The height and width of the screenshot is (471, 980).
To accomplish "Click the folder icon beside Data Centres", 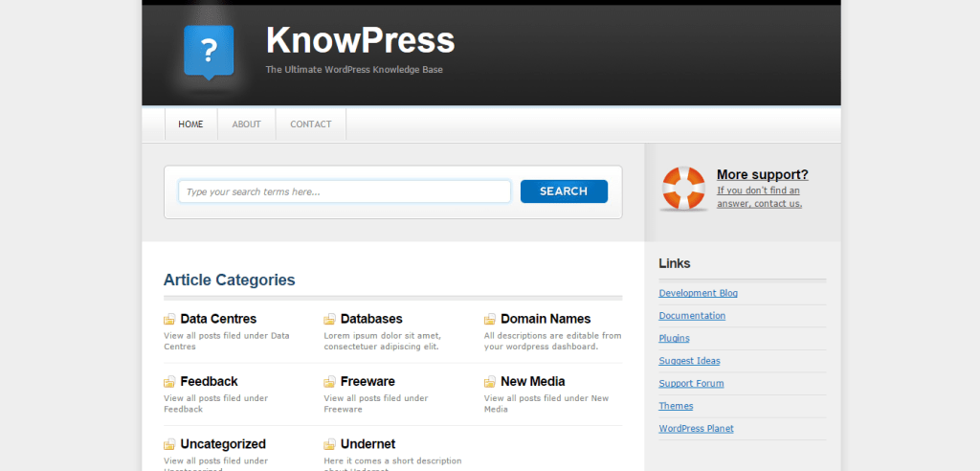I will [x=169, y=320].
